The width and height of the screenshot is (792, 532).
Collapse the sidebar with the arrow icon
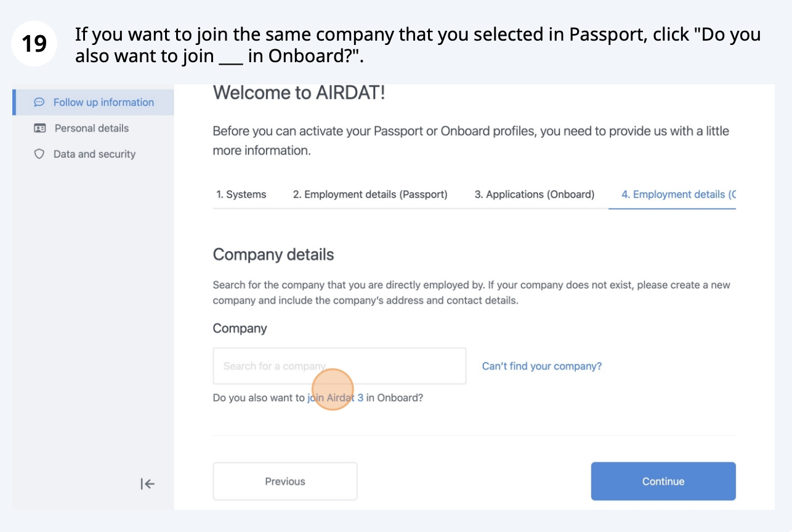148,484
